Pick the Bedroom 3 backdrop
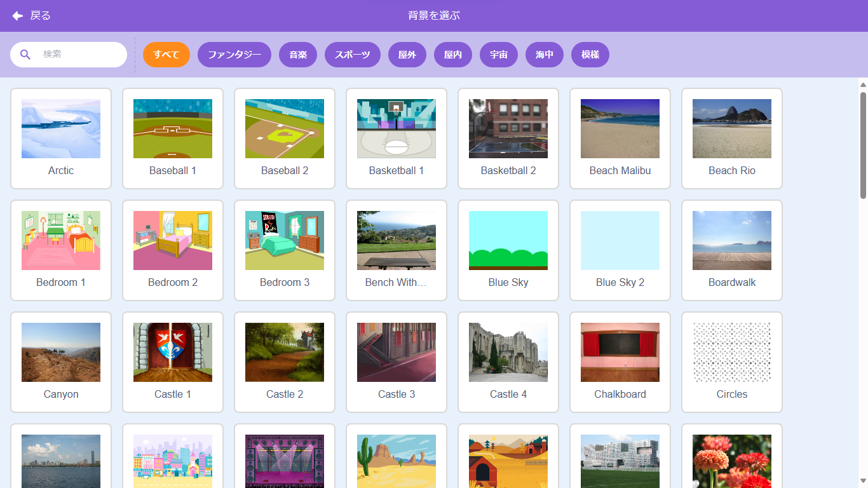This screenshot has width=868, height=488. [x=285, y=250]
